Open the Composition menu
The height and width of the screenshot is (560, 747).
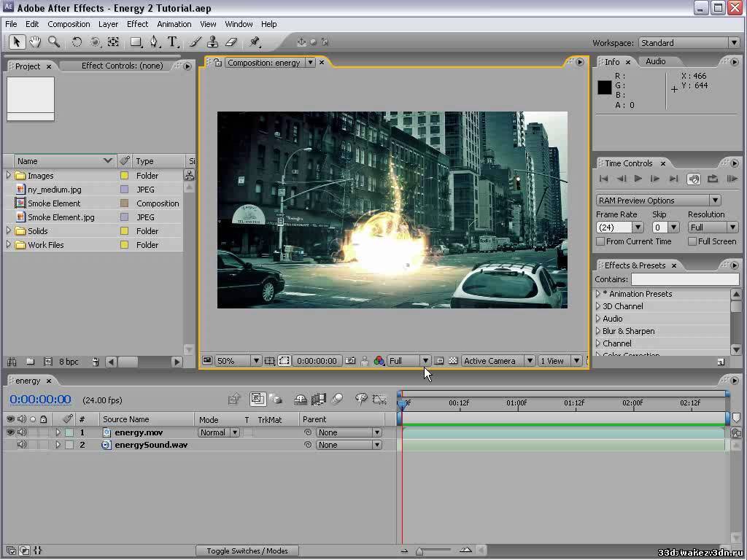[69, 24]
